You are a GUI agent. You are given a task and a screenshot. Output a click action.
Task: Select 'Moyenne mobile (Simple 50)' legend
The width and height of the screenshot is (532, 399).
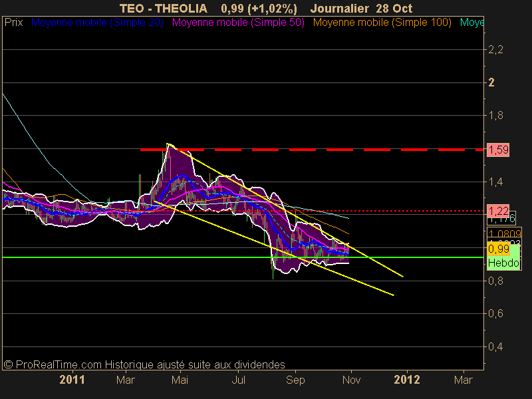(x=238, y=23)
